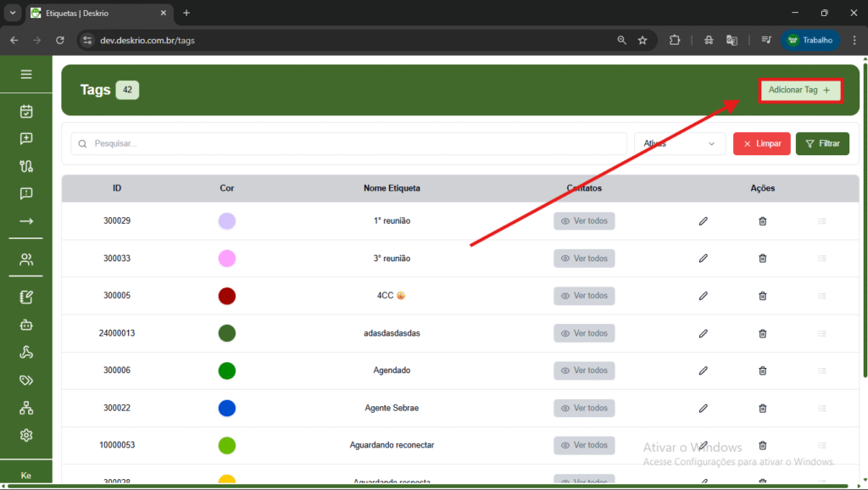868x490 pixels.
Task: Click the robot chatbot sidebar icon
Action: click(x=26, y=325)
